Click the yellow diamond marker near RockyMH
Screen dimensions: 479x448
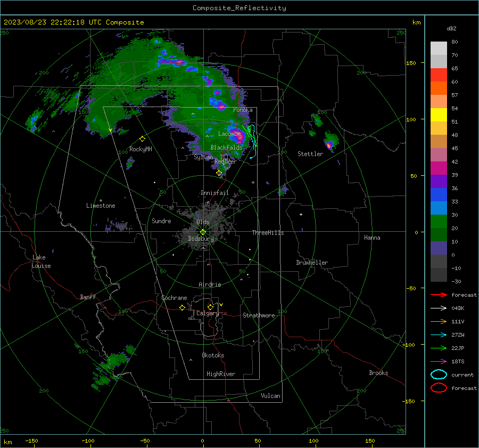[x=142, y=139]
